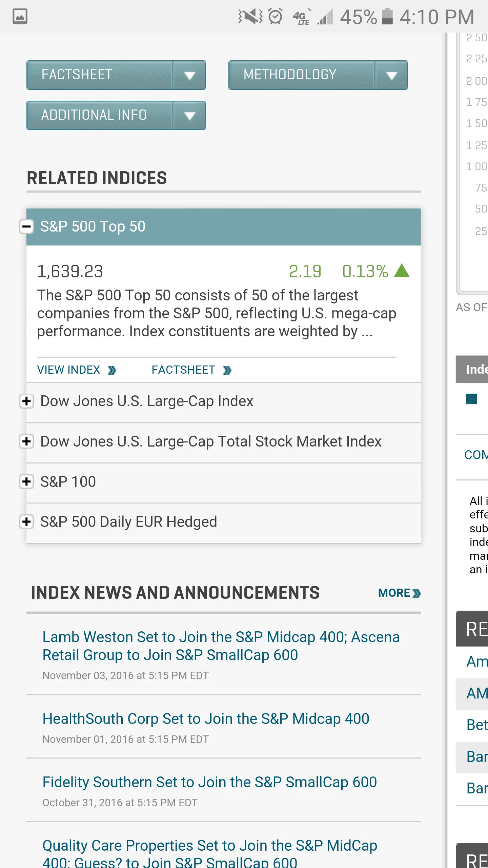This screenshot has height=868, width=488.
Task: Open the image notification icon in status bar
Action: [x=20, y=16]
